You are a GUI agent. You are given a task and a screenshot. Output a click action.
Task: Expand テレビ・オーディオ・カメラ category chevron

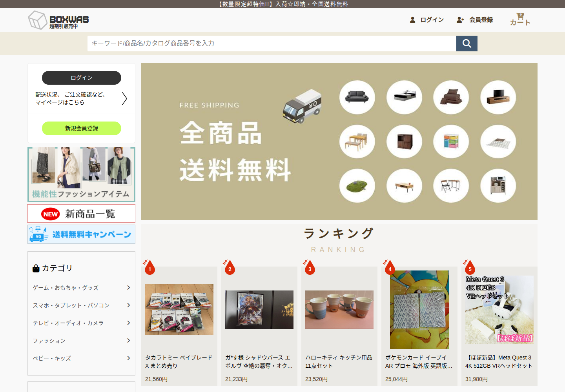pos(128,323)
